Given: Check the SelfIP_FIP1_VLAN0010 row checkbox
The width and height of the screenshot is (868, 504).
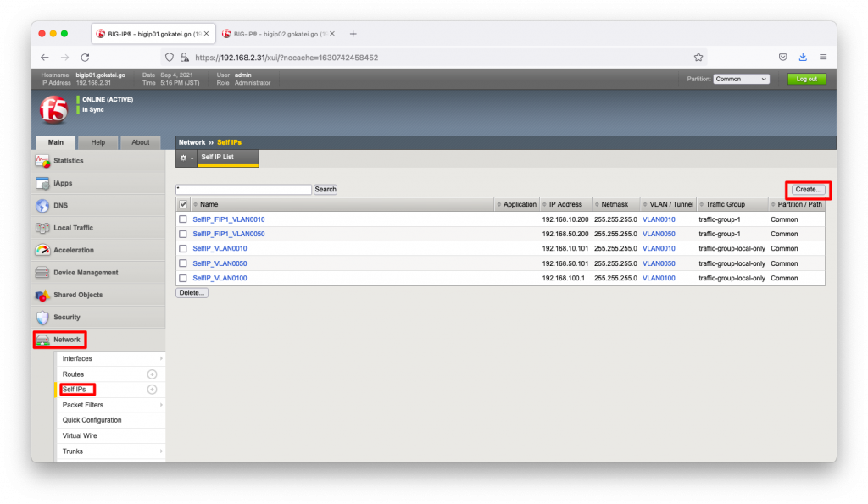Looking at the screenshot, I should tap(183, 219).
